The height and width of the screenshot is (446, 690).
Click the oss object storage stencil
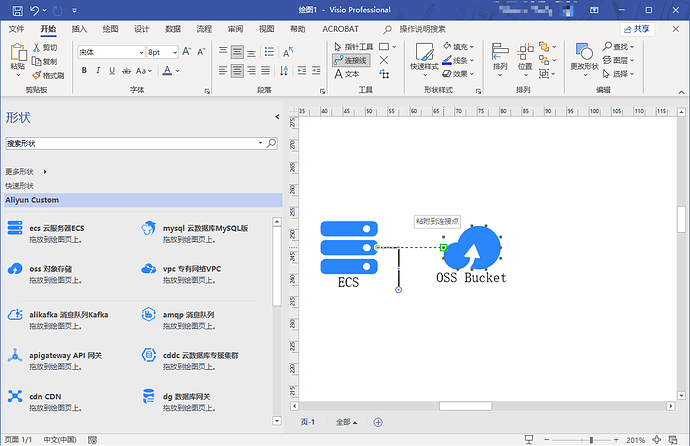[x=40, y=274]
